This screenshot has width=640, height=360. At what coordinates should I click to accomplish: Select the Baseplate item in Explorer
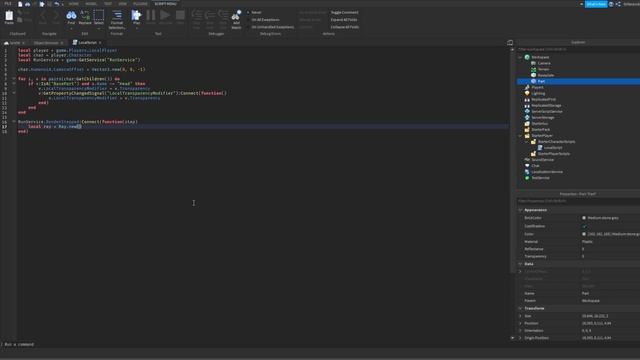[546, 75]
